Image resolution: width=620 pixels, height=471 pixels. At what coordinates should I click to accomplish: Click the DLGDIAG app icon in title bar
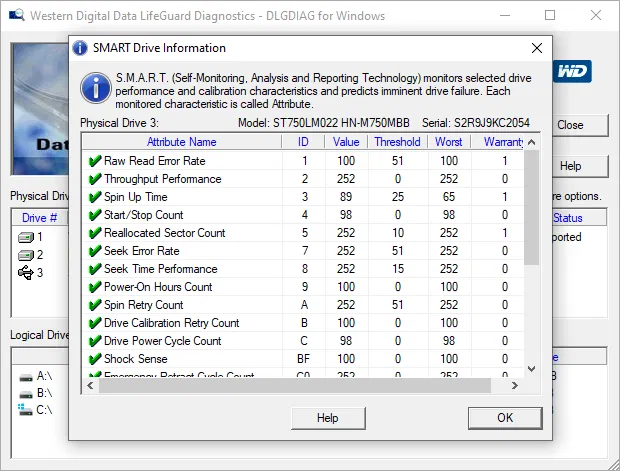click(17, 15)
